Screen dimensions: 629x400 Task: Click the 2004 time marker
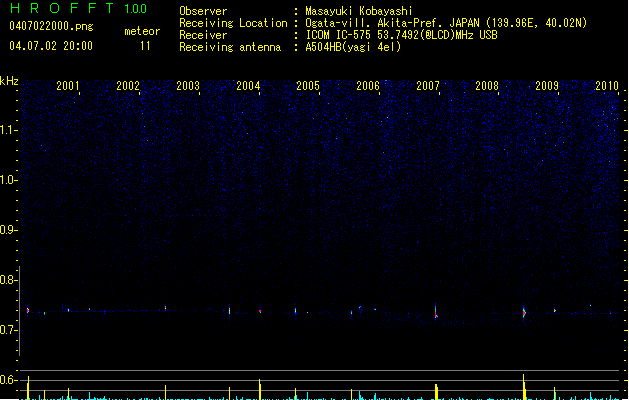click(248, 85)
